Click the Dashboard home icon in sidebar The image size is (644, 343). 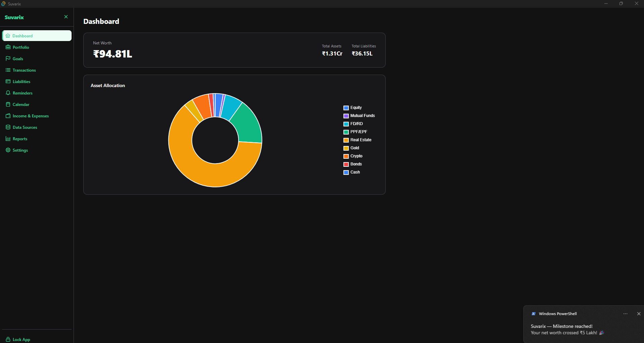(8, 36)
